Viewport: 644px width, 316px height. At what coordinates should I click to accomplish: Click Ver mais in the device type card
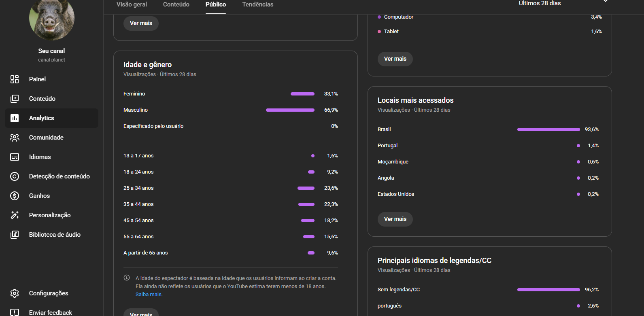(x=395, y=59)
